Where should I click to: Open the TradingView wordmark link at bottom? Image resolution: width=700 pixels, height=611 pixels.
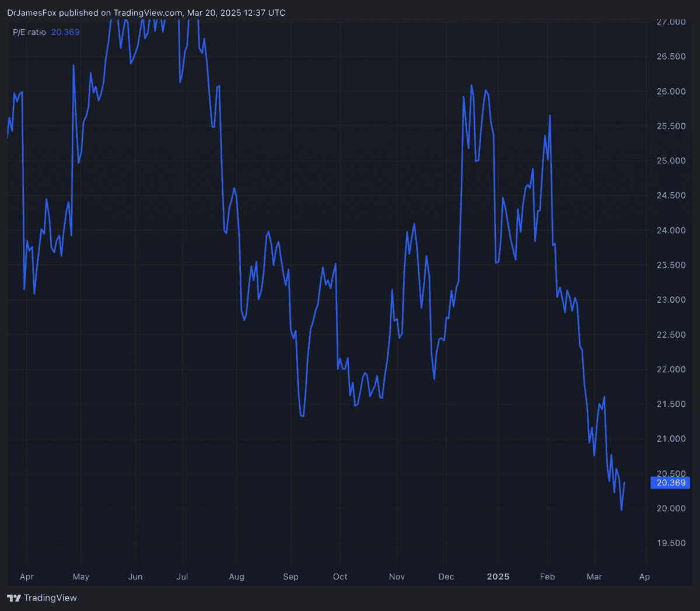coord(50,598)
